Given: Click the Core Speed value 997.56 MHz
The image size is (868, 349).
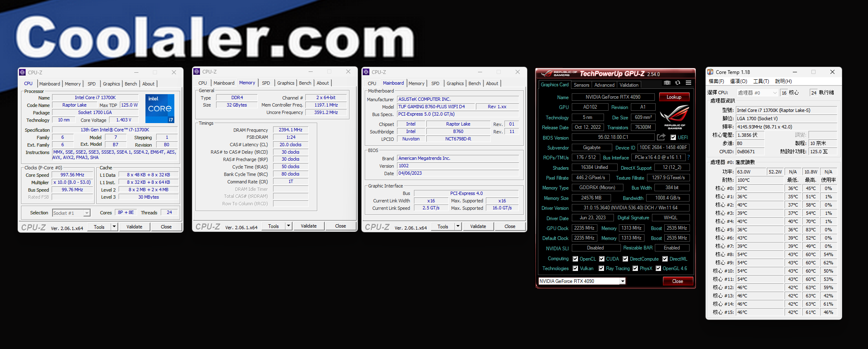Looking at the screenshot, I should point(72,175).
